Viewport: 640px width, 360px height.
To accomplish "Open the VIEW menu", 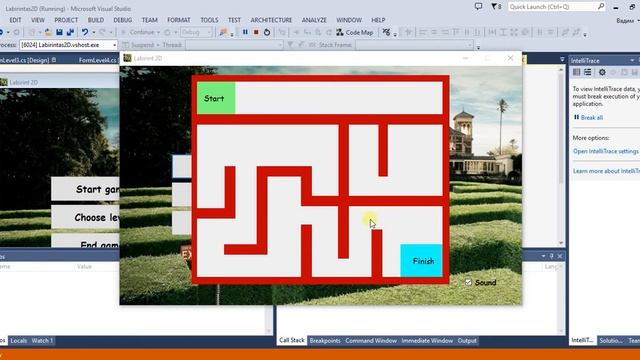I will [x=38, y=20].
